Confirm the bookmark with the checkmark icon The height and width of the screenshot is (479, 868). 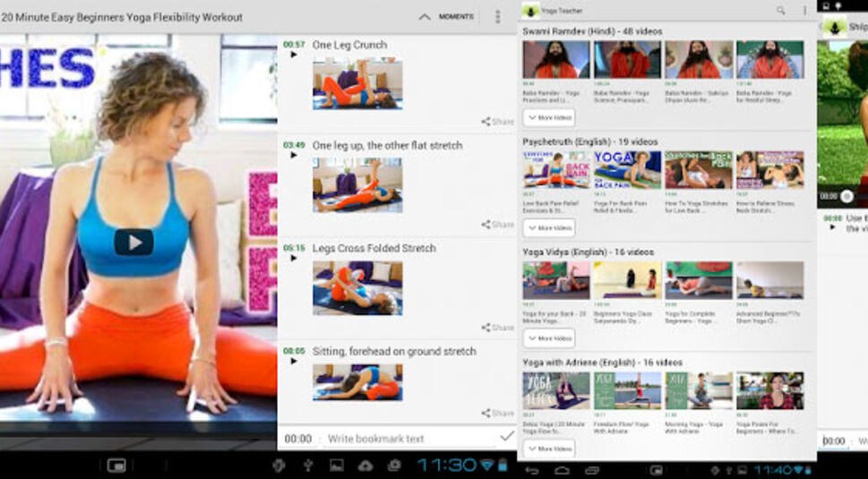(507, 437)
